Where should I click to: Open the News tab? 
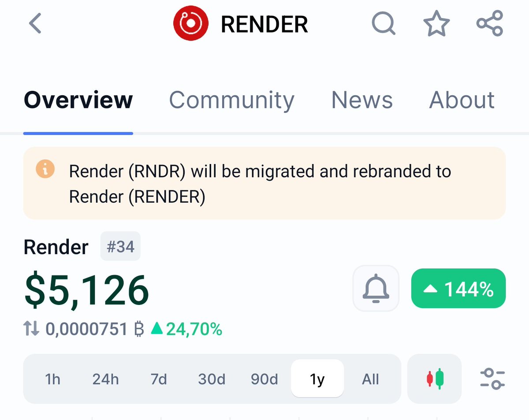pos(362,100)
